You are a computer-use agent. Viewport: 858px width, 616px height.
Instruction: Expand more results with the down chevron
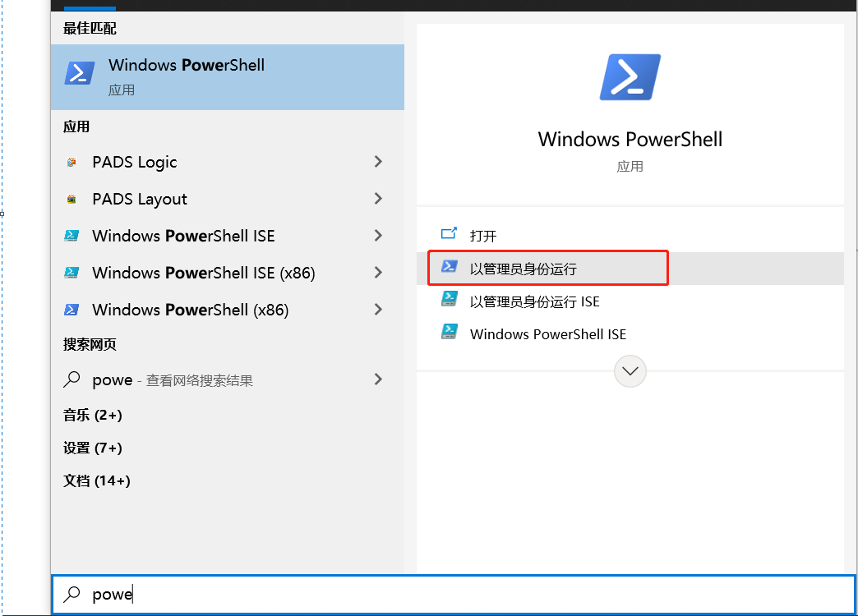630,371
